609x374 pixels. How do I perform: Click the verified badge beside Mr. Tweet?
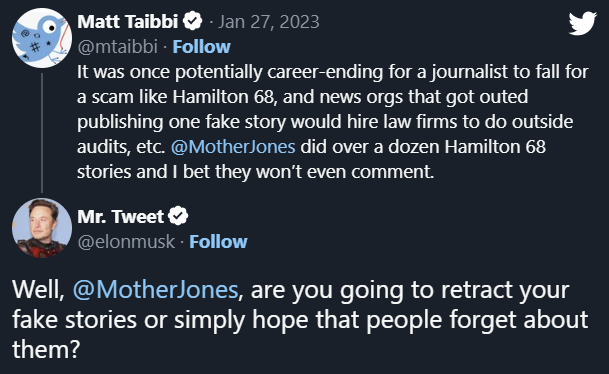pos(178,216)
